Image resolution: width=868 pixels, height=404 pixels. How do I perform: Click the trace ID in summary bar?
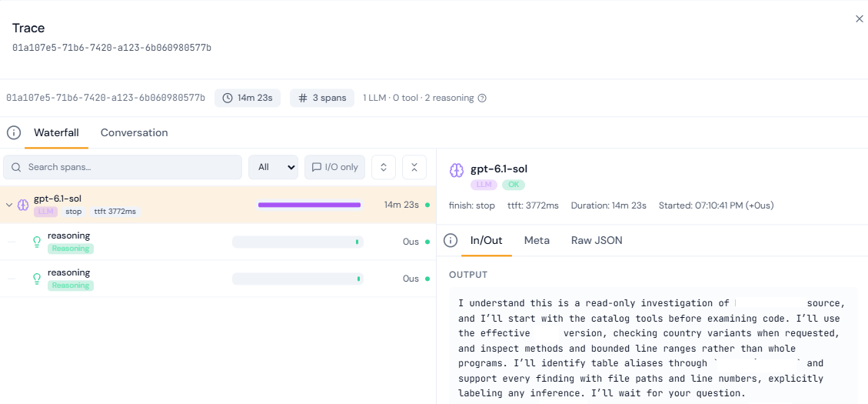point(106,98)
